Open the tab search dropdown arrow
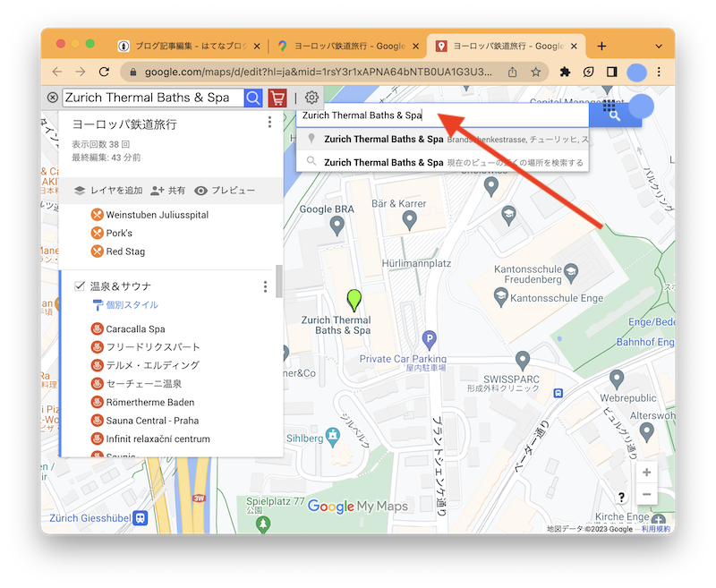The height and width of the screenshot is (588, 716). coord(659,47)
